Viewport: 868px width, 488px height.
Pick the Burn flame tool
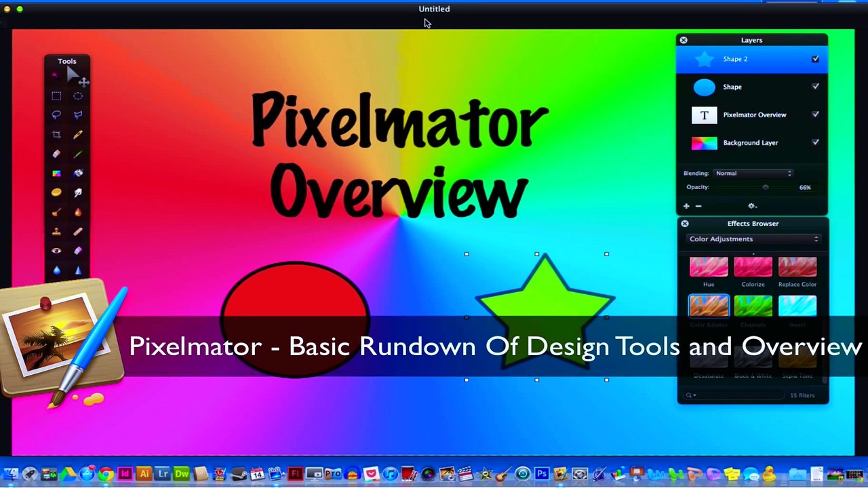(x=78, y=212)
